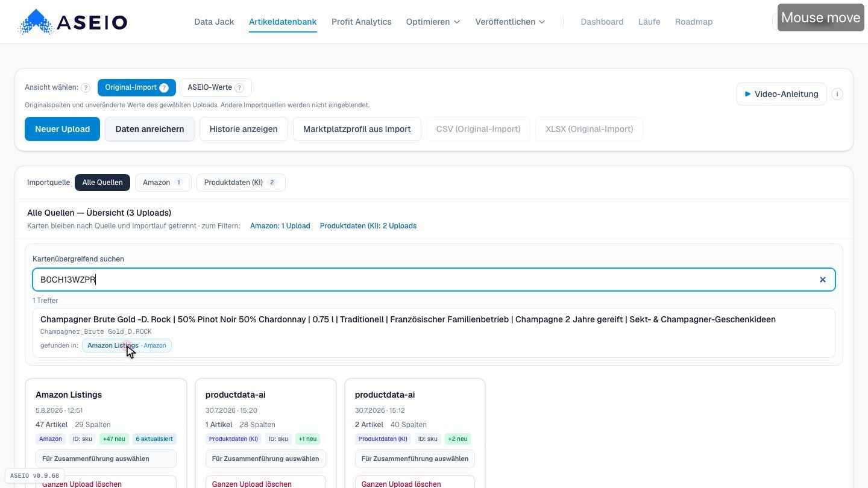Start a Neuer Upload
The width and height of the screenshot is (868, 488).
pos(62,129)
